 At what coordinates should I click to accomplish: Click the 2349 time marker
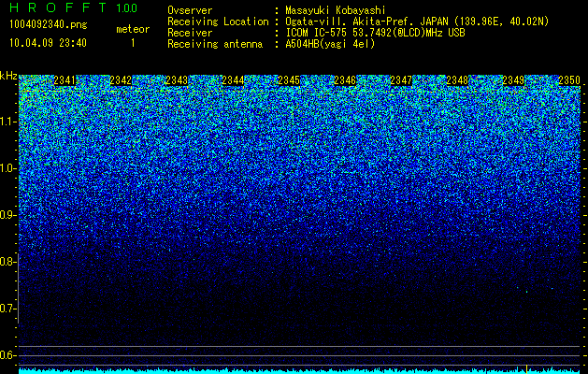(x=513, y=80)
